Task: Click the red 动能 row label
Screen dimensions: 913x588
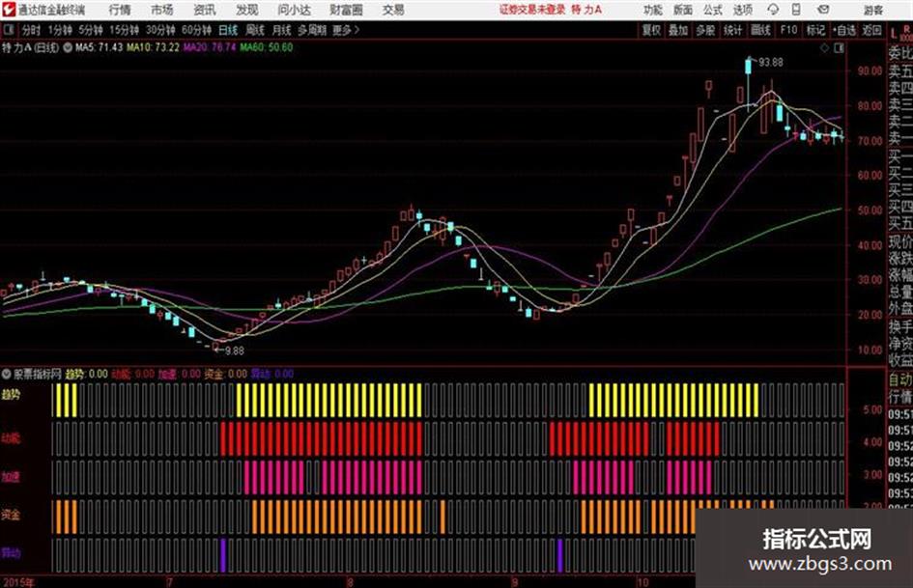Action: coord(11,438)
